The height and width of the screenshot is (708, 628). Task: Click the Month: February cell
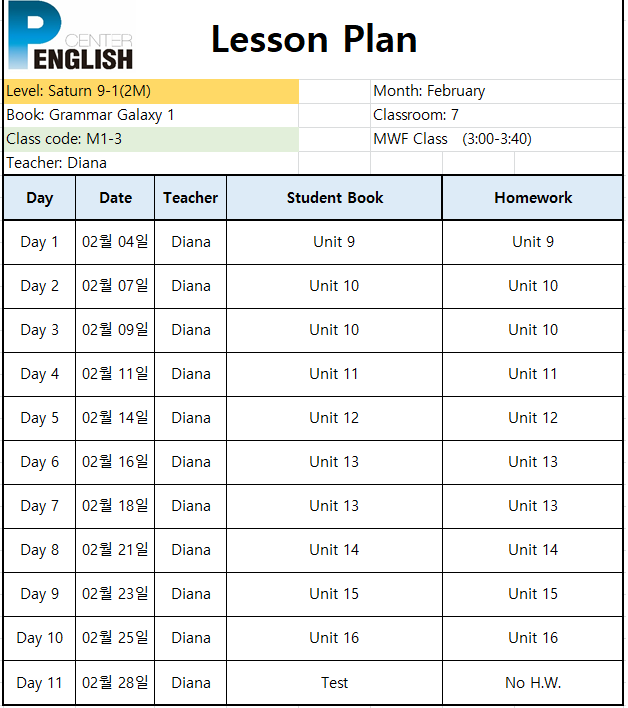497,91
